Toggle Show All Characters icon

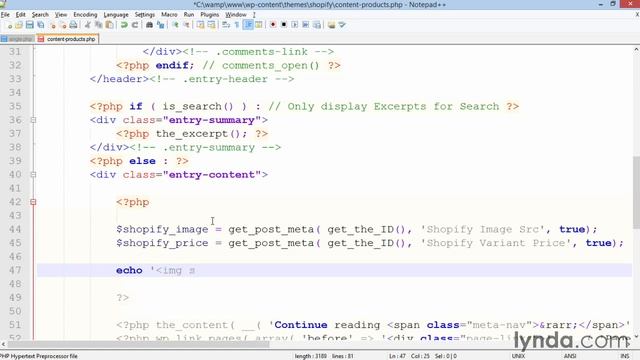(237, 25)
